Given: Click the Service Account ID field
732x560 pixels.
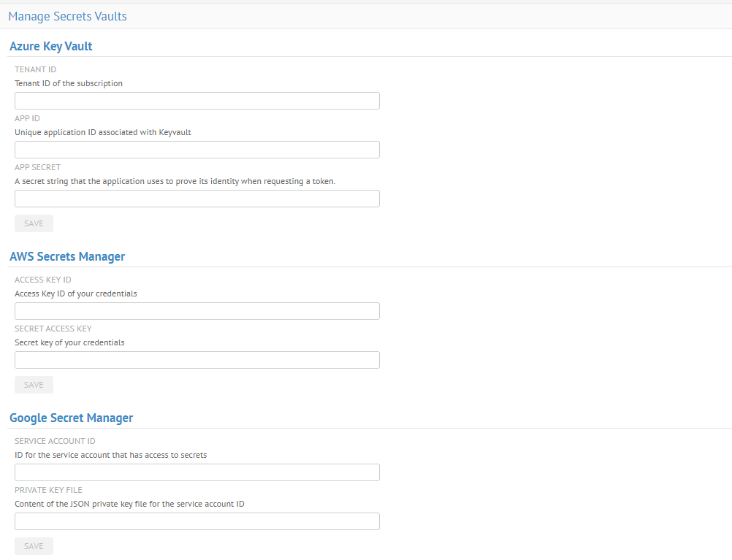Looking at the screenshot, I should tap(197, 472).
